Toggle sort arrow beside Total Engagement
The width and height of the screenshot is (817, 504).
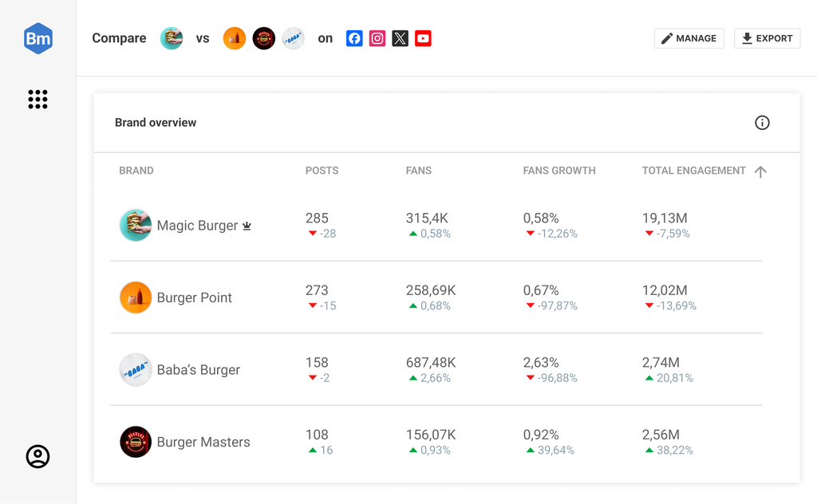pyautogui.click(x=760, y=171)
